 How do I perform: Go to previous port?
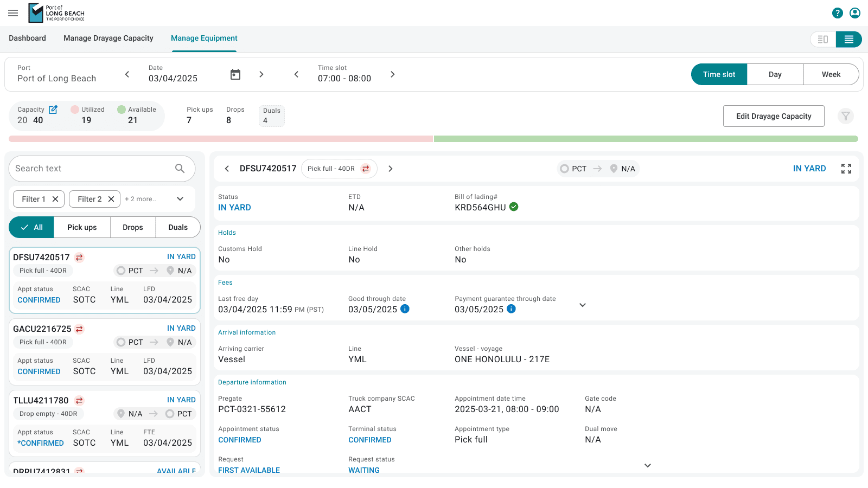point(127,74)
